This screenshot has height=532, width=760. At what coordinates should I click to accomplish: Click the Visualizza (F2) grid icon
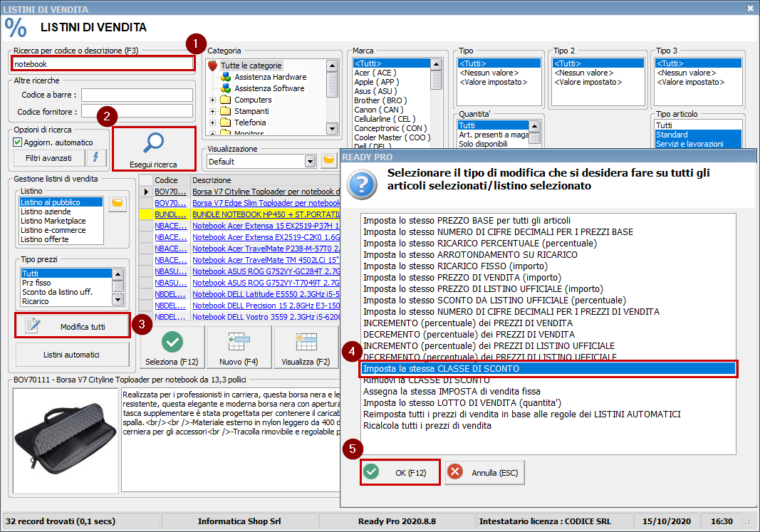[x=306, y=342]
